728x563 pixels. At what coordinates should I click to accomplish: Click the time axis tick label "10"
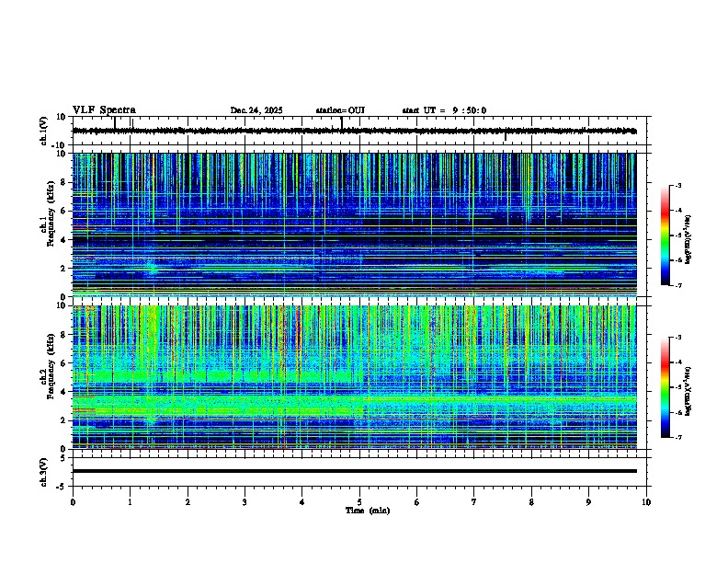point(646,501)
